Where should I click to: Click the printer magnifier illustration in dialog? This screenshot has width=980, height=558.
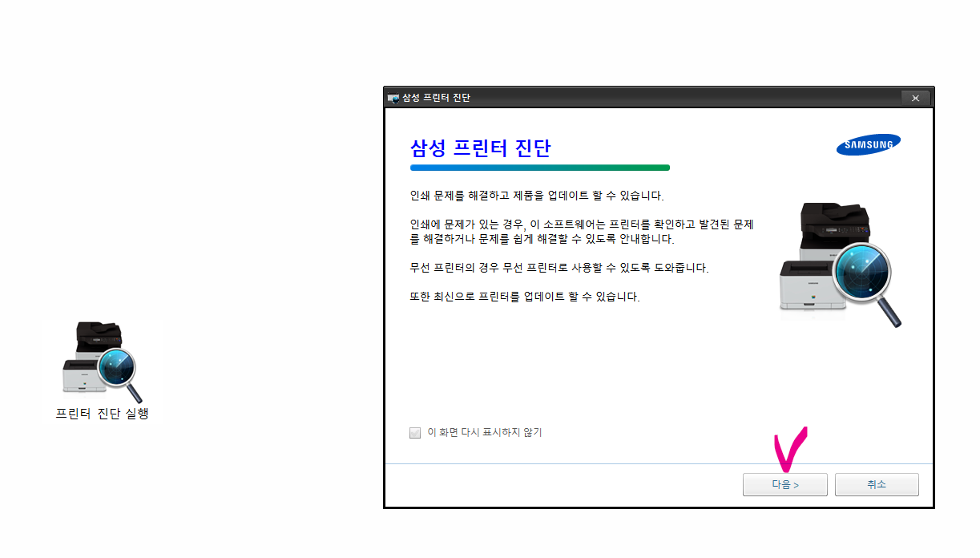(841, 265)
